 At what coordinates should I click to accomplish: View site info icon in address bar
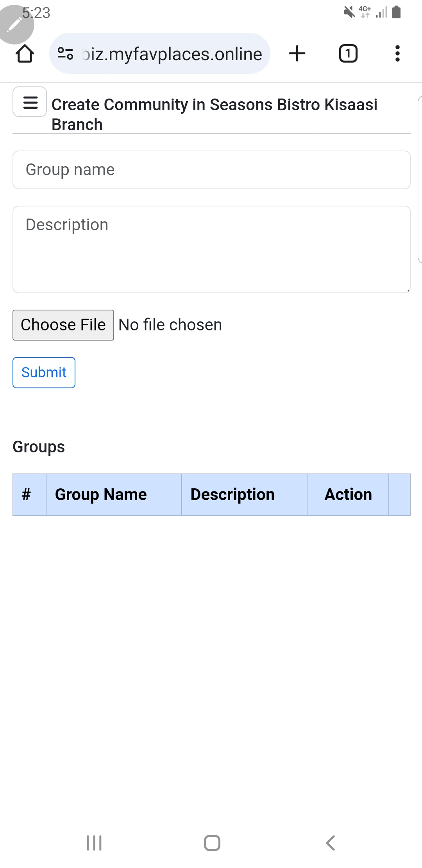[65, 54]
